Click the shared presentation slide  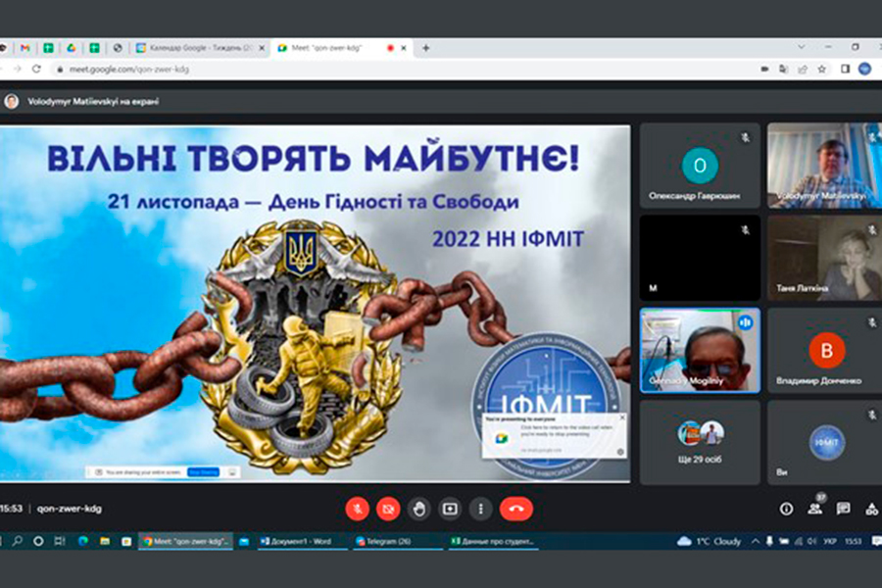coord(315,304)
